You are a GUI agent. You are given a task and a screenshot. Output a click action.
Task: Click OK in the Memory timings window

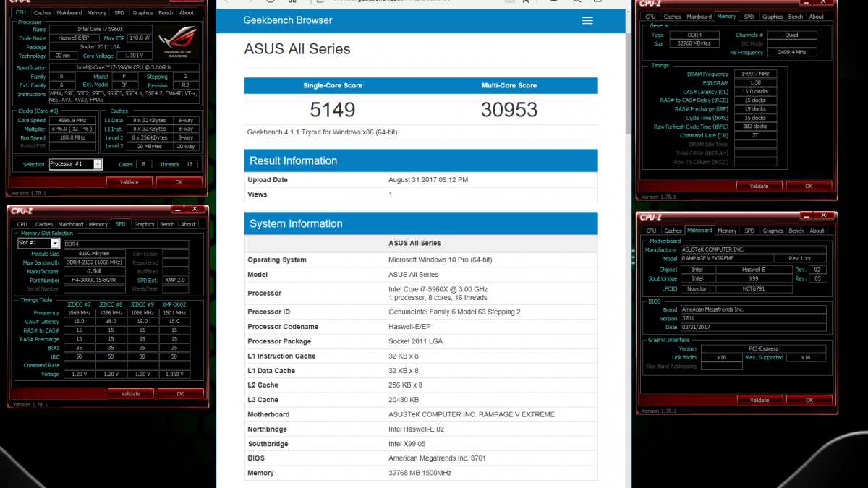[x=809, y=186]
